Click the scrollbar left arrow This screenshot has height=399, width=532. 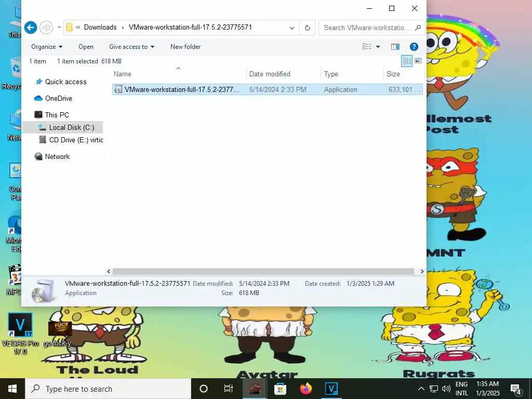[109, 271]
